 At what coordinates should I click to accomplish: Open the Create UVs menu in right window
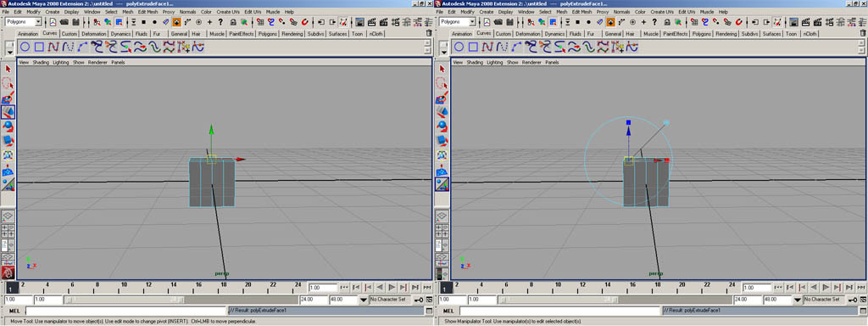[662, 12]
